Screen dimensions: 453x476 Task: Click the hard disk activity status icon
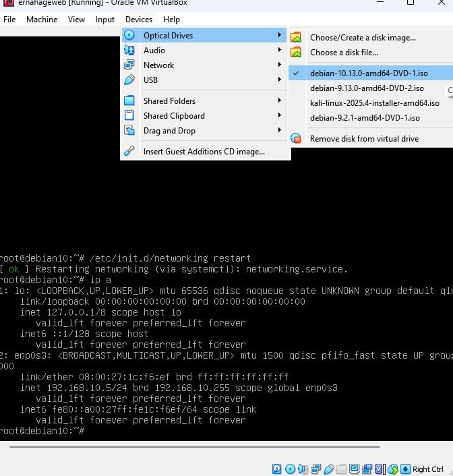click(276, 469)
